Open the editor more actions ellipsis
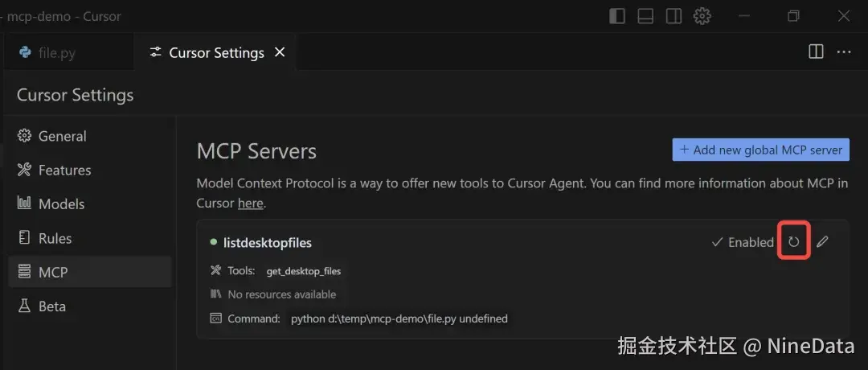Image resolution: width=868 pixels, height=370 pixels. 844,51
